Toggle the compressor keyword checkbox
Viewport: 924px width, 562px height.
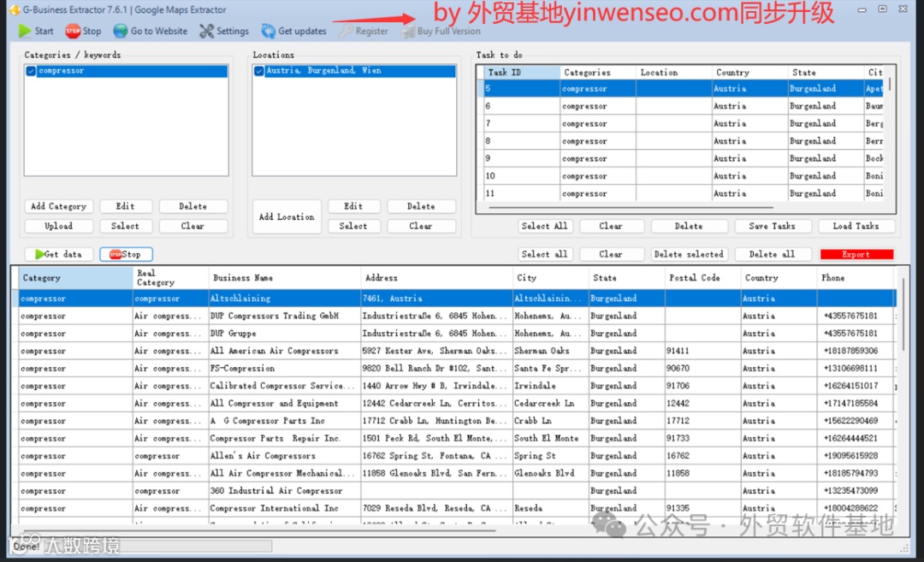[31, 71]
